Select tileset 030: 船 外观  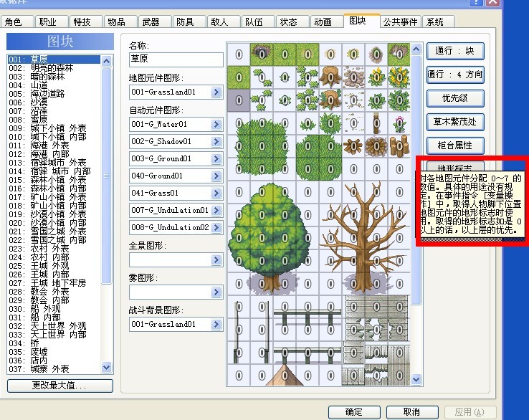[54, 309]
